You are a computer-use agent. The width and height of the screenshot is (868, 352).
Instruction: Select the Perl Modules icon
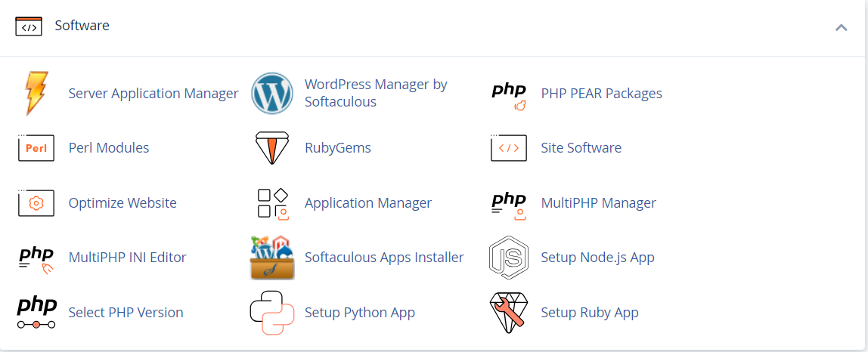click(36, 147)
